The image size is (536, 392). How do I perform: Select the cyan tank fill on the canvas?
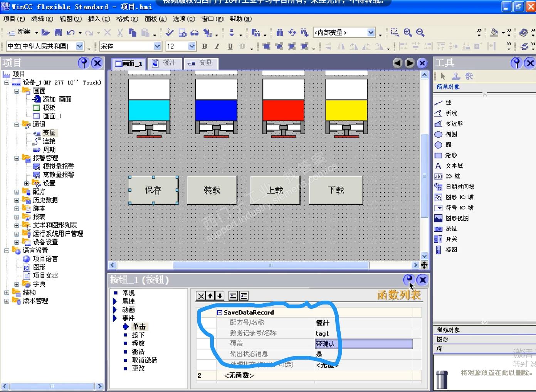(x=149, y=110)
